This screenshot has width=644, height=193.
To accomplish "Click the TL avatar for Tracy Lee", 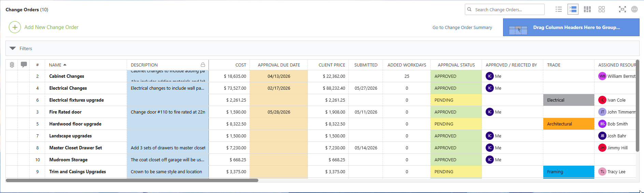I will (602, 172).
